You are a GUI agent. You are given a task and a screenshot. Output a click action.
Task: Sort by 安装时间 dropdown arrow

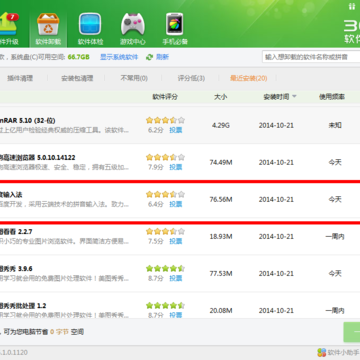pos(294,97)
